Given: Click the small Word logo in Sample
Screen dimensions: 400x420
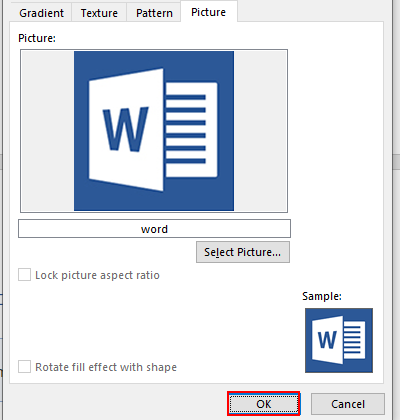Looking at the screenshot, I should coord(339,340).
